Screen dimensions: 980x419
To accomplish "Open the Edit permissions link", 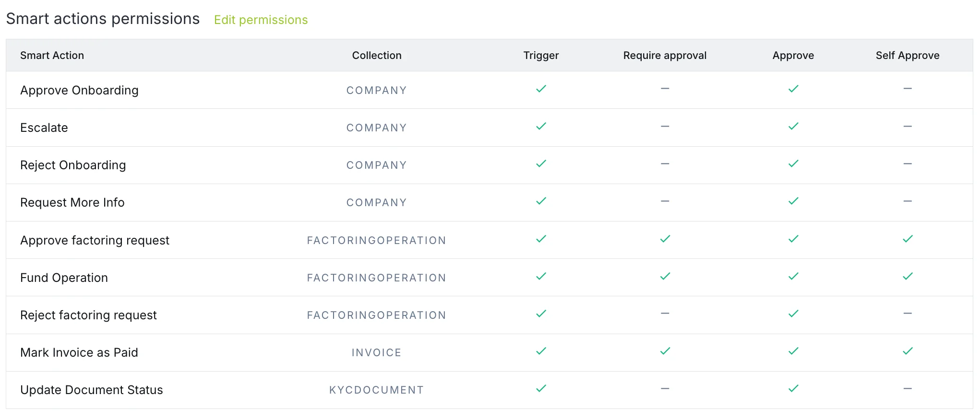I will [261, 20].
